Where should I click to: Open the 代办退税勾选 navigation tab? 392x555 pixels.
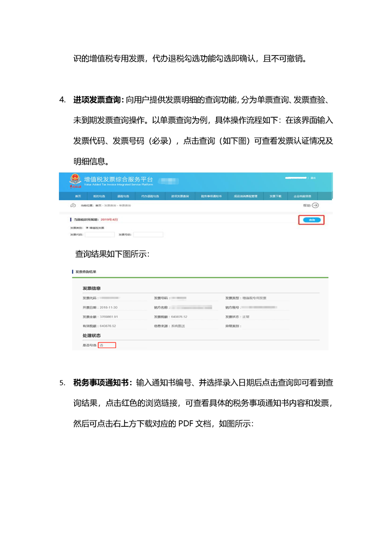(x=150, y=196)
